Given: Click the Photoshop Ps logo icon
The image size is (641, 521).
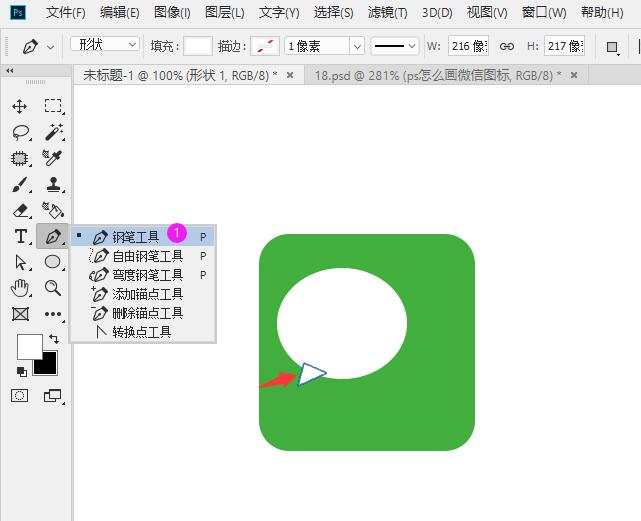Looking at the screenshot, I should click(18, 12).
